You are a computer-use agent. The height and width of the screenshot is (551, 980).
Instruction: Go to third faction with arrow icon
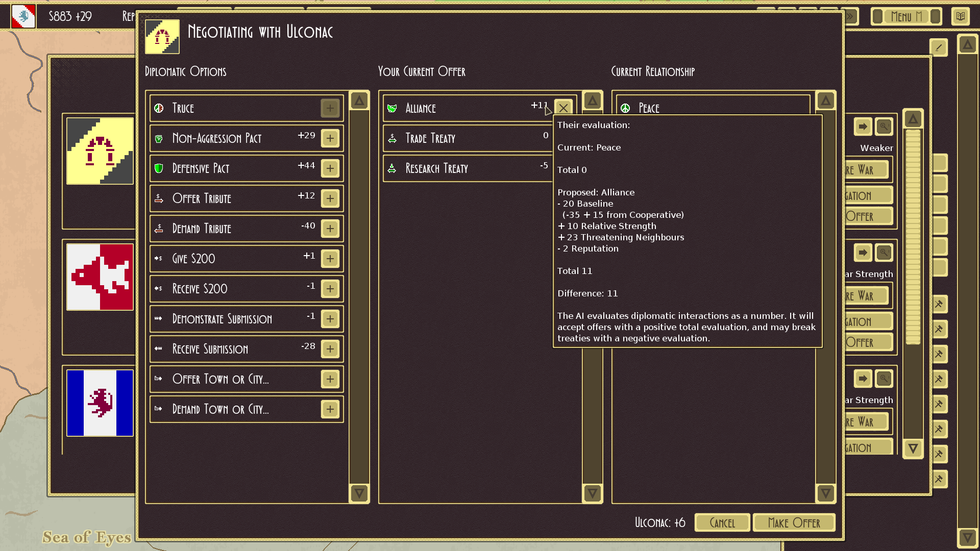pos(863,379)
